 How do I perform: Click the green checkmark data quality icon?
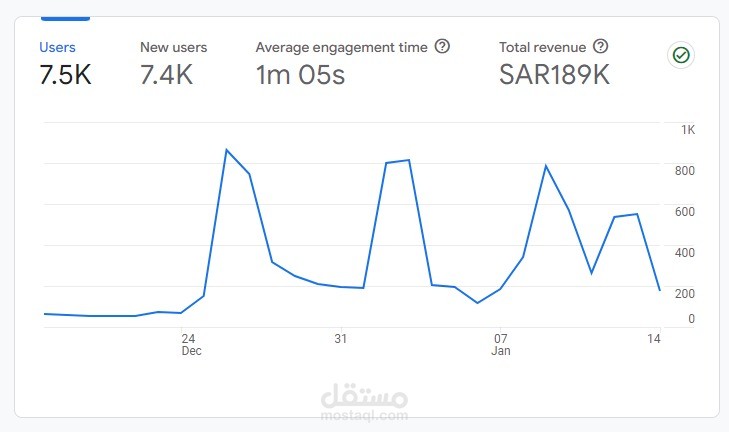(681, 55)
